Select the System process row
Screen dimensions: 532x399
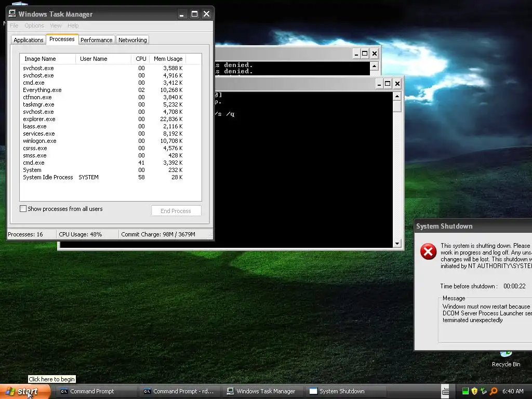point(103,170)
